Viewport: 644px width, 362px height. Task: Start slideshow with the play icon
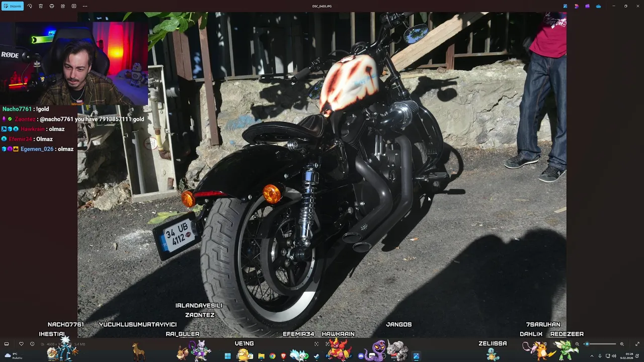point(74,6)
